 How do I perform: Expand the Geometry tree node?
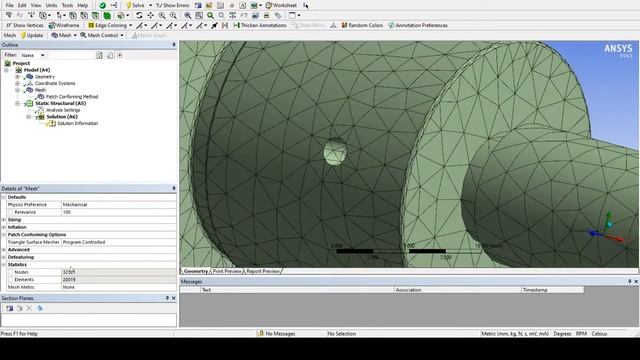click(x=17, y=77)
